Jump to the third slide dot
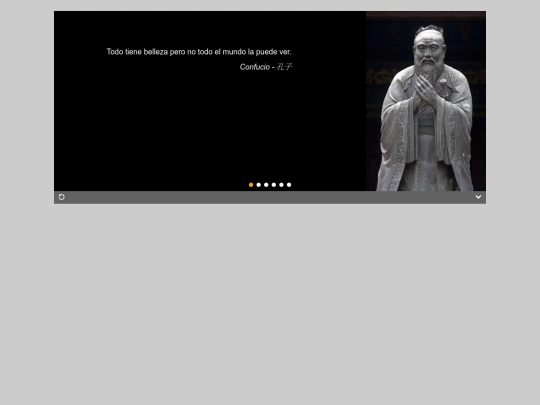This screenshot has width=540, height=405. click(266, 185)
